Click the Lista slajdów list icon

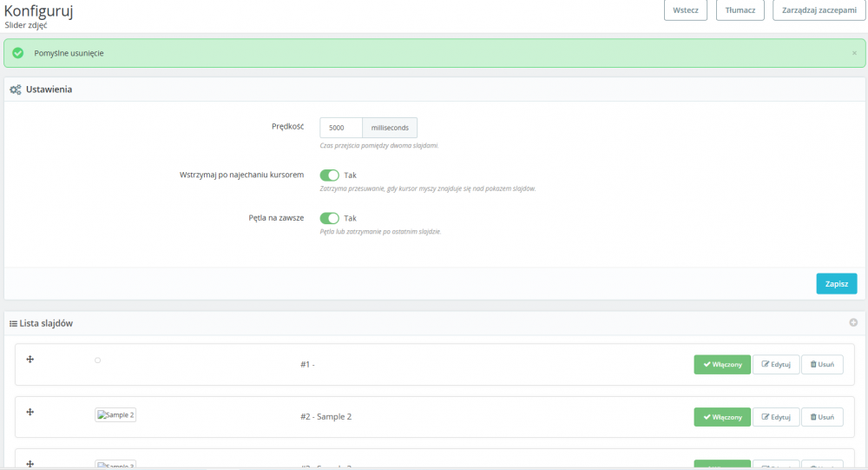(x=13, y=324)
